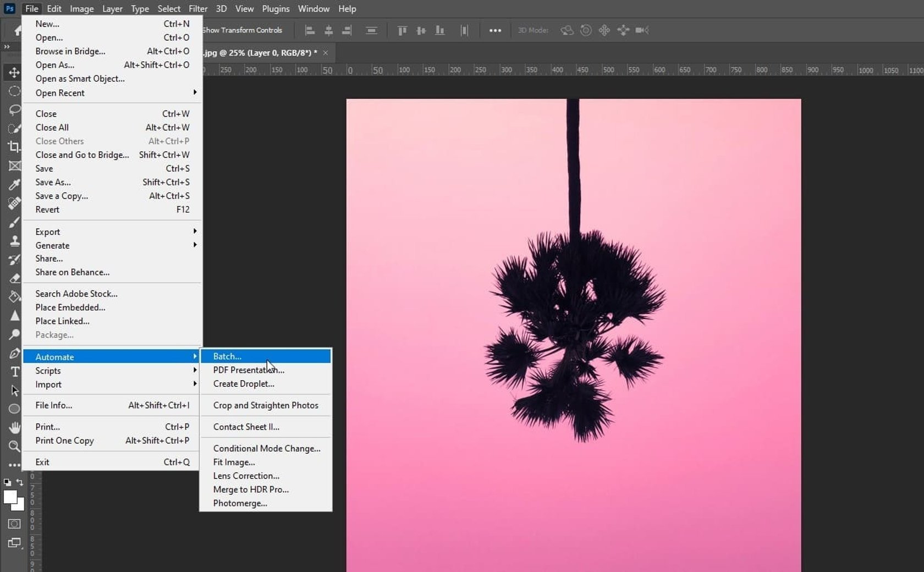Expand the Scripts submenu
The image size is (924, 572).
[x=113, y=371]
